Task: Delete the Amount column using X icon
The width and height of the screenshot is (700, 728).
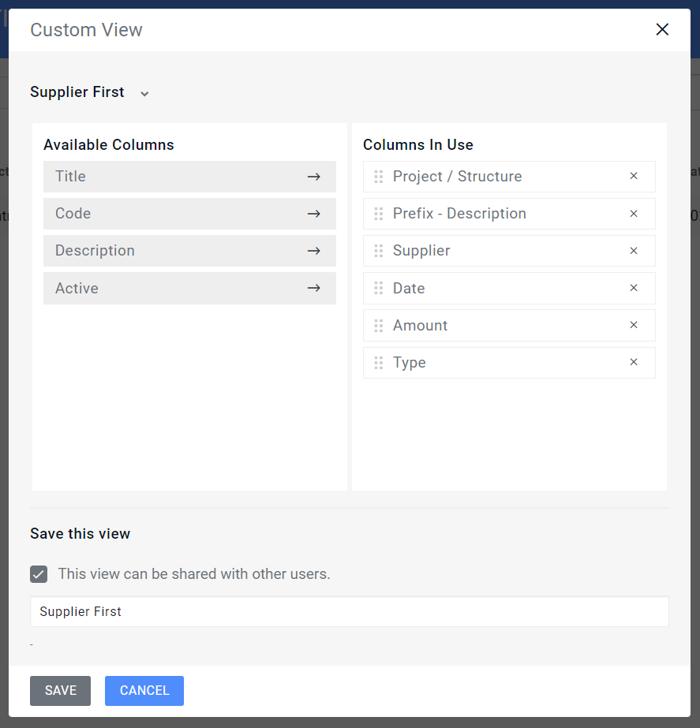Action: 634,325
